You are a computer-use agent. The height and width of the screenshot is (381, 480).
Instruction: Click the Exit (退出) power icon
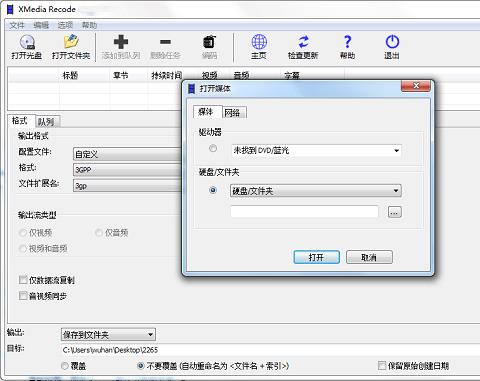tap(392, 42)
